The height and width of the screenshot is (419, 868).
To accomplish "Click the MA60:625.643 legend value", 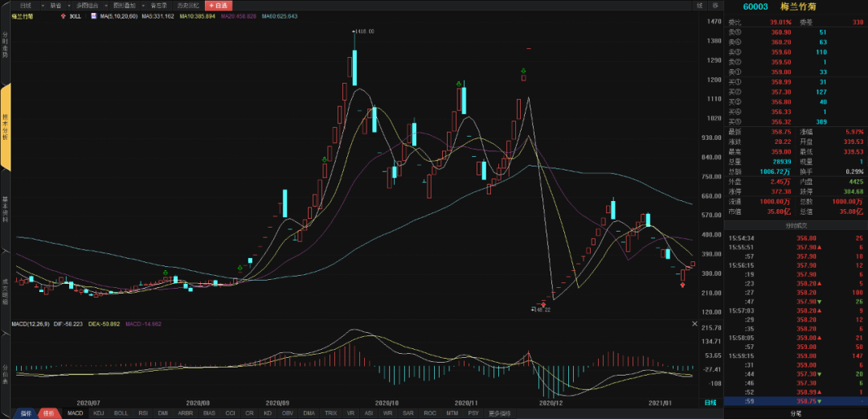I will 280,17.
